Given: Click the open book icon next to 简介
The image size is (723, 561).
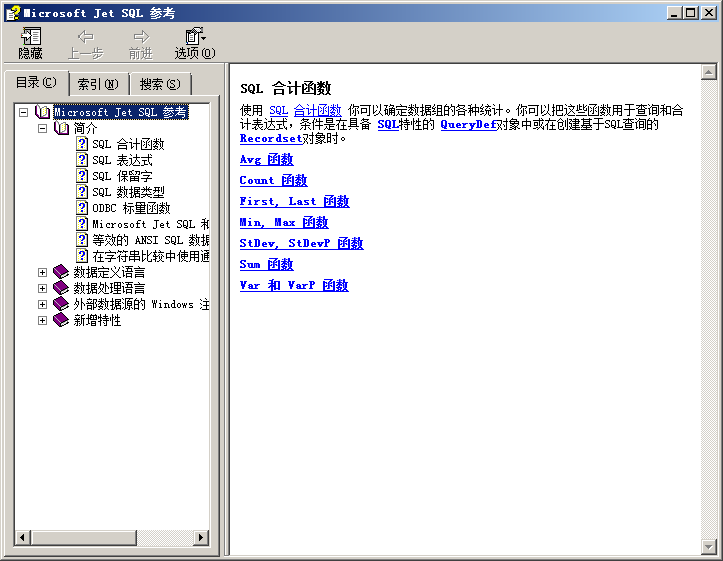Looking at the screenshot, I should (62, 128).
